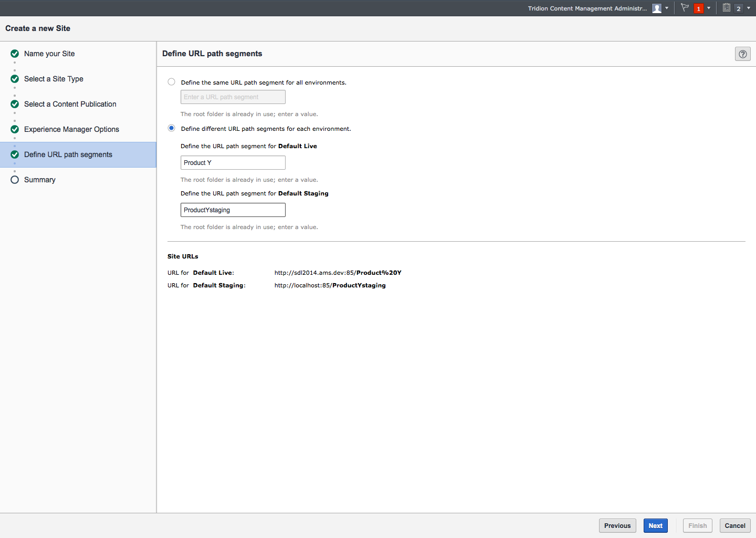Click the Previous button
Viewport: 756px width, 538px height.
617,525
